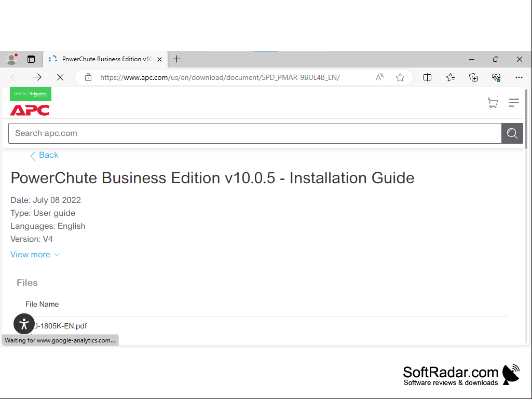Stop loading the page
Image resolution: width=532 pixels, height=399 pixels.
coord(60,77)
